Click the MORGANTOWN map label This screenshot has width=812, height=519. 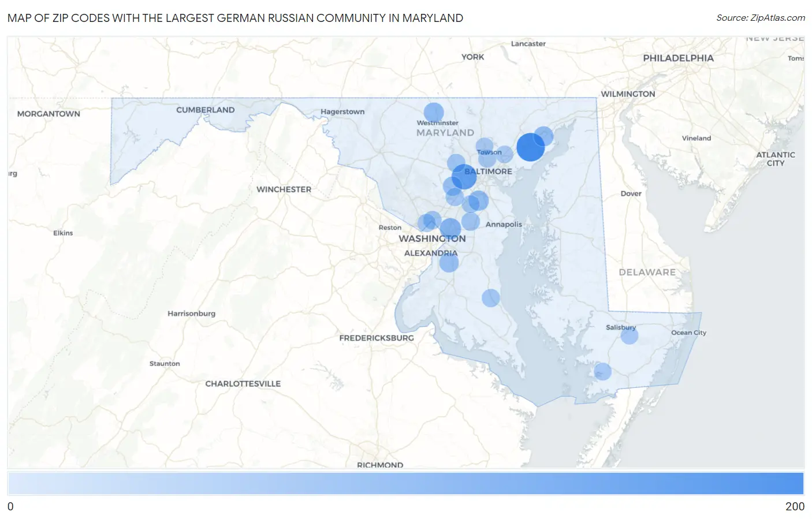pos(49,114)
